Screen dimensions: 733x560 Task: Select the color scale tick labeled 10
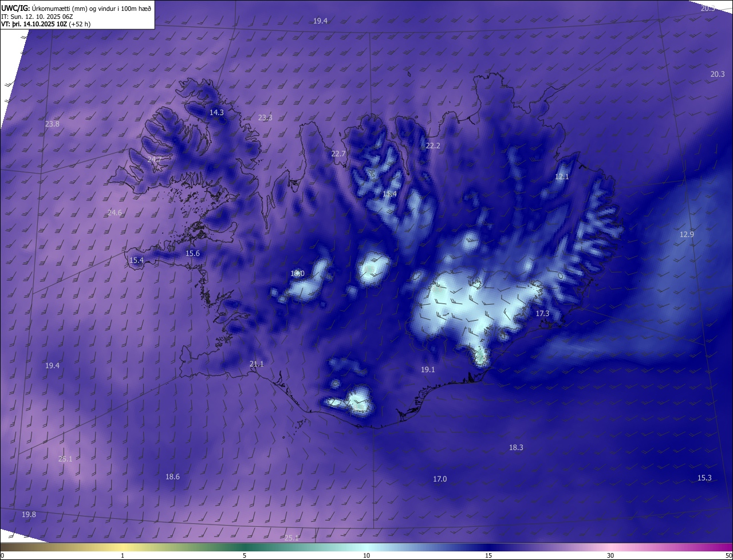[x=366, y=556]
